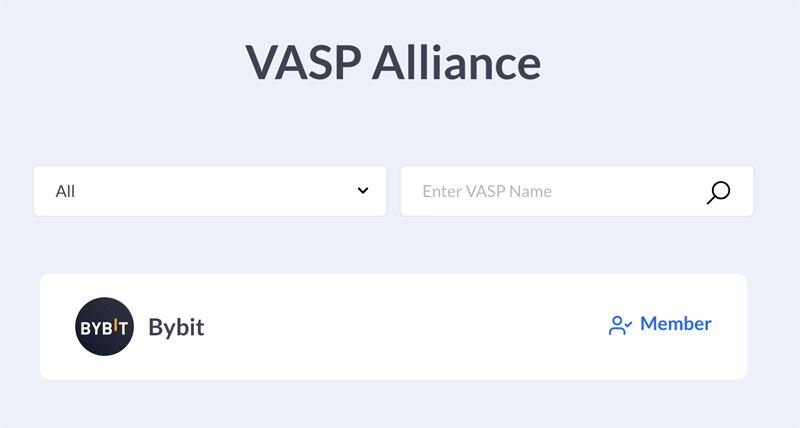Focus the Enter VASP Name field
Viewport: 800px width, 428px height.
(x=577, y=191)
